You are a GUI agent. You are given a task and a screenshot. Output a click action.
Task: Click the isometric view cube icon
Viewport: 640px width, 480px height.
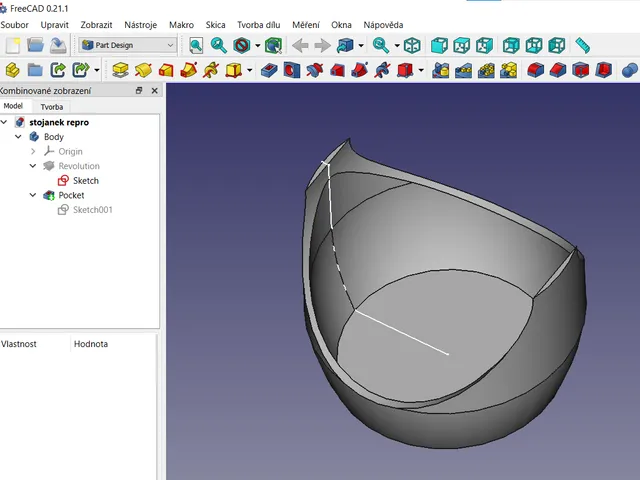(412, 45)
